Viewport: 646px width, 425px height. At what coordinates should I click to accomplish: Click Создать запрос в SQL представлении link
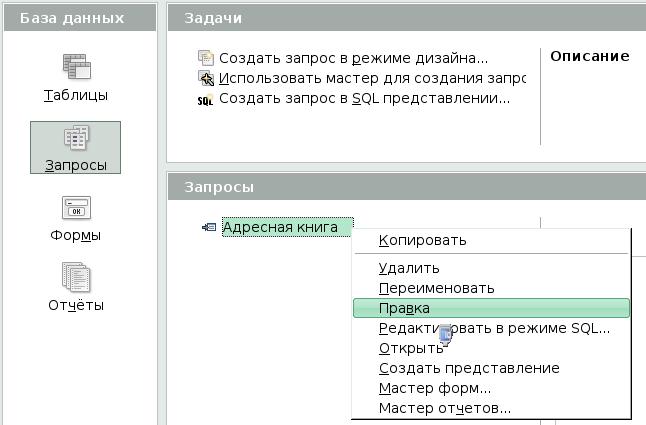click(x=364, y=99)
